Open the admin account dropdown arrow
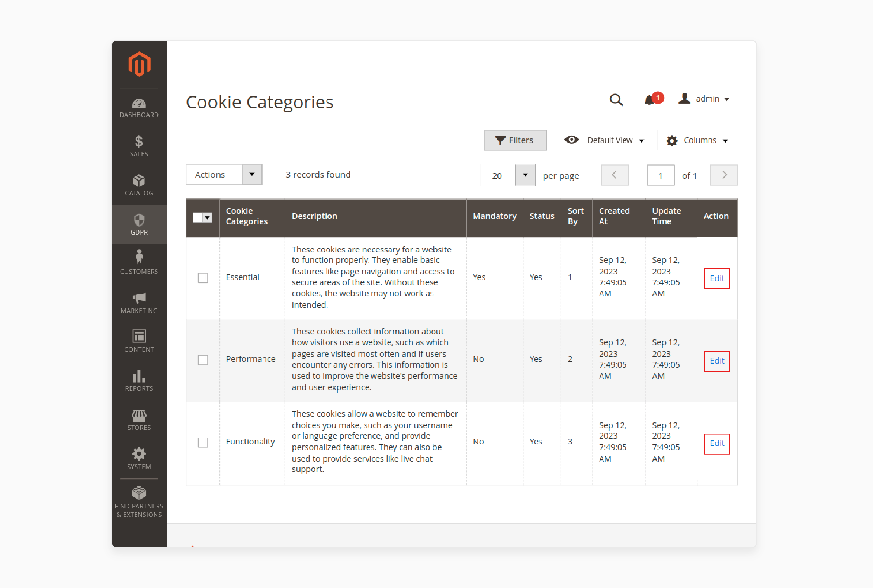This screenshot has width=873, height=588. (x=727, y=99)
